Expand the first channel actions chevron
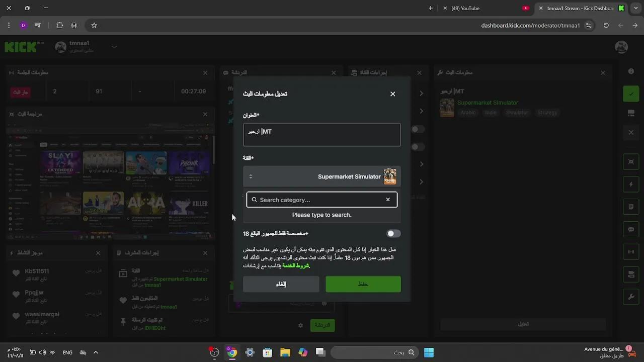 tap(421, 94)
